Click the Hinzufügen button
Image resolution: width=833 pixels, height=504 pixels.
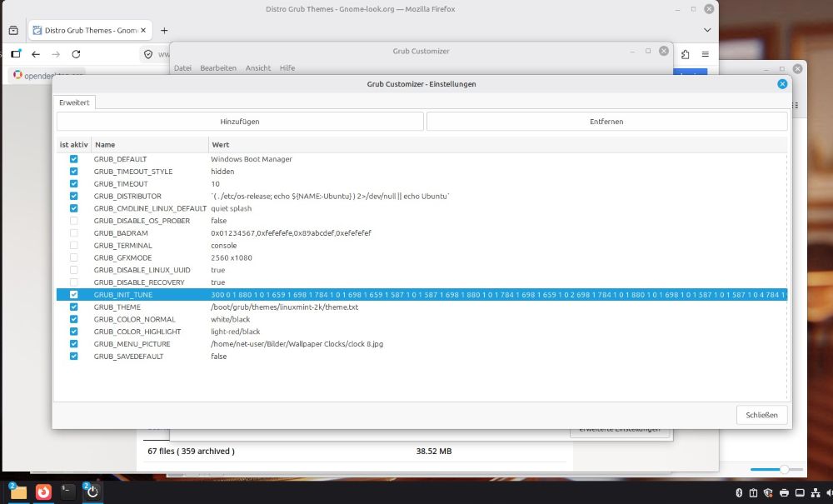click(x=240, y=122)
